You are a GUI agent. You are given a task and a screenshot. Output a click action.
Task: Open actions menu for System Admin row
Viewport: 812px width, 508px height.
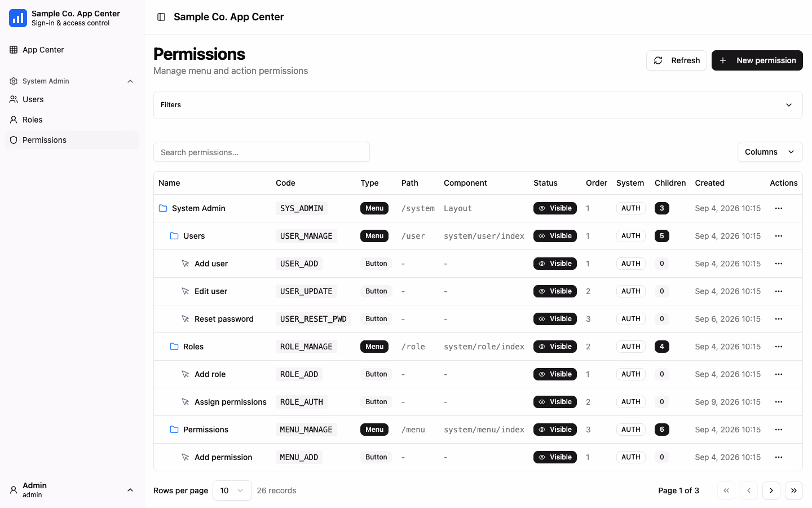tap(779, 208)
